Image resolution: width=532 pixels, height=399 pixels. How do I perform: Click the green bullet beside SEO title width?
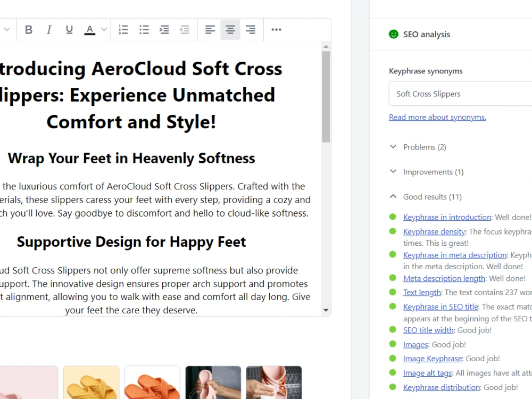pos(393,329)
